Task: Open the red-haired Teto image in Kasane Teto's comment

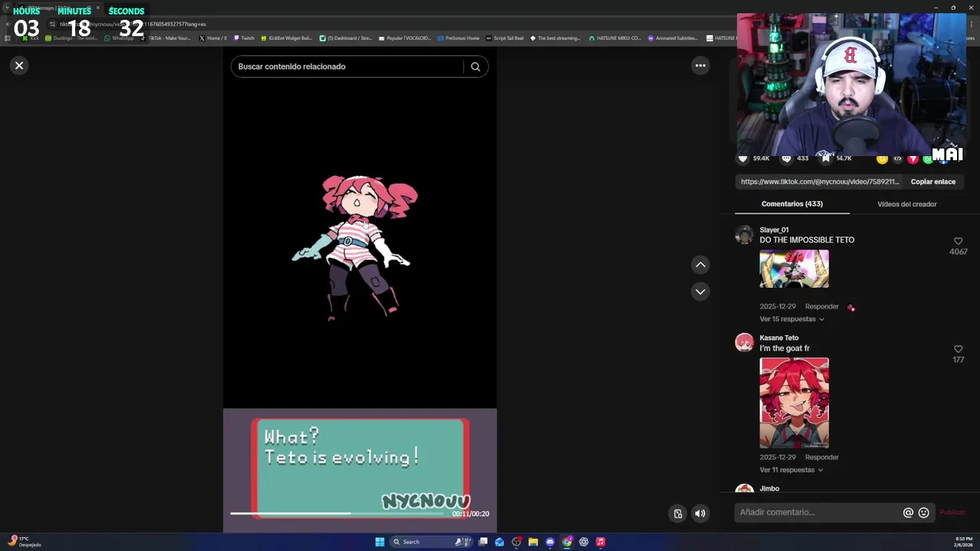Action: click(x=794, y=403)
